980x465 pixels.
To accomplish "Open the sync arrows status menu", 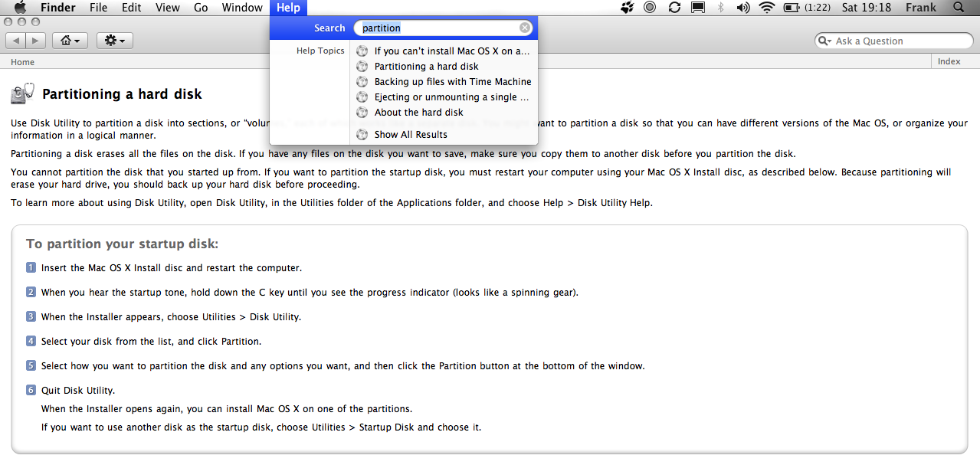I will 674,8.
